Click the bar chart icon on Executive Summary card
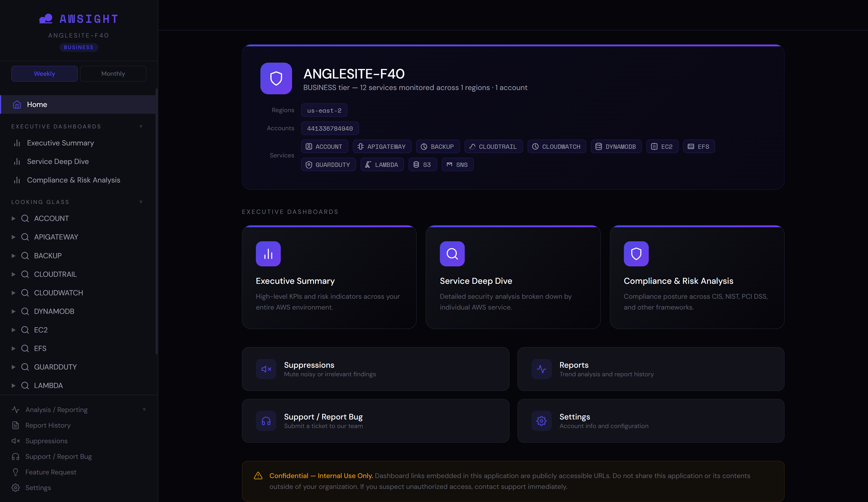The width and height of the screenshot is (868, 502). point(268,254)
